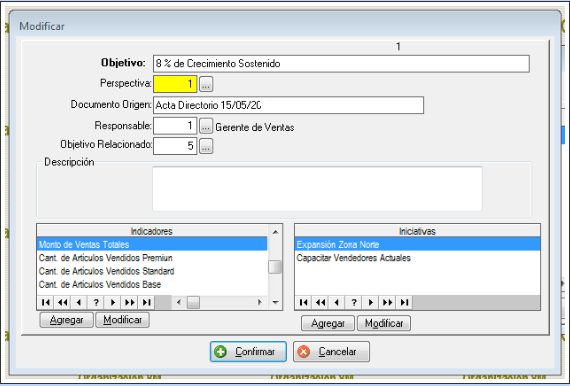The image size is (570, 386).
Task: Go to next record in Iniciativas navigator
Action: click(x=370, y=302)
